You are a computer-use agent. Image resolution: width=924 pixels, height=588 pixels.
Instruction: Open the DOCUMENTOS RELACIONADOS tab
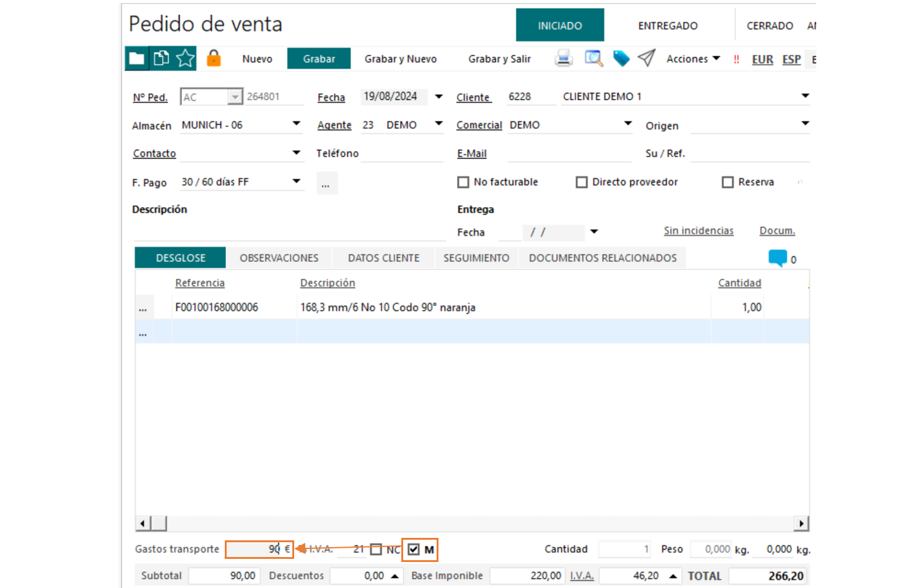point(603,258)
